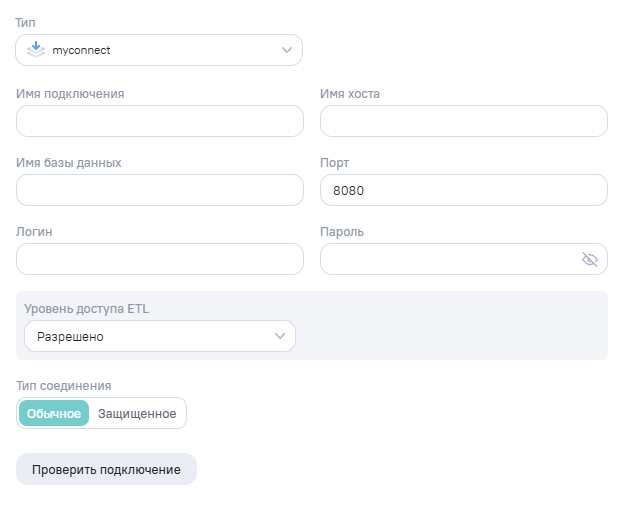Focus the Логин input field
This screenshot has width=634, height=510.
coord(160,259)
